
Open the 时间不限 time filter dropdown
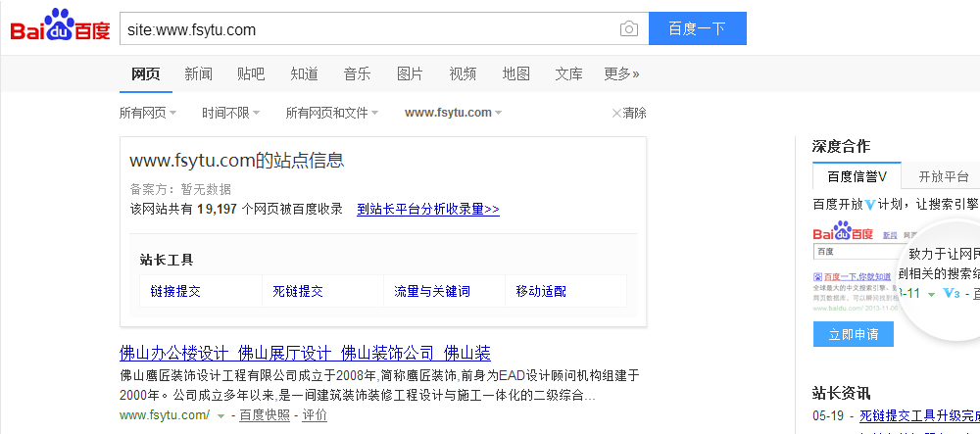tap(230, 113)
